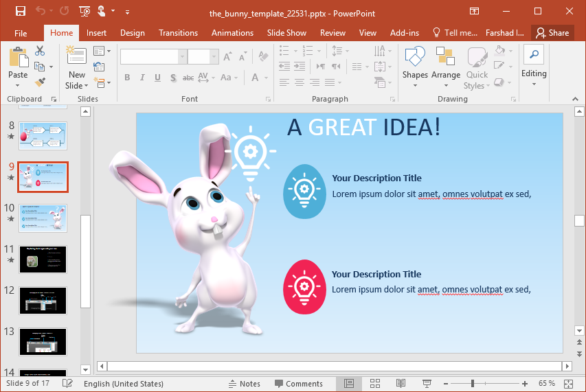586x392 pixels.
Task: Switch to the Design tab
Action: coord(132,32)
